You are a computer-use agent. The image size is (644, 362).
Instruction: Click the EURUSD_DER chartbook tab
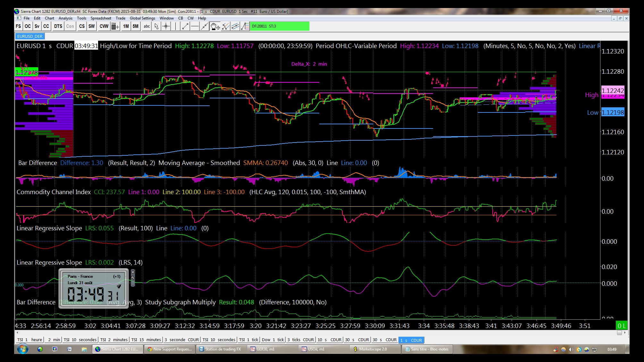point(30,36)
